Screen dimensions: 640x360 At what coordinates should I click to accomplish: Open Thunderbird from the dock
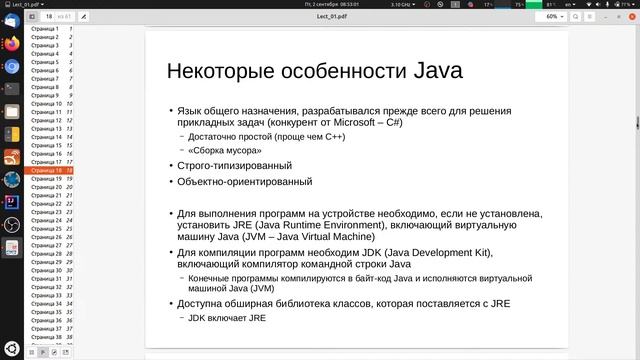coord(12,21)
